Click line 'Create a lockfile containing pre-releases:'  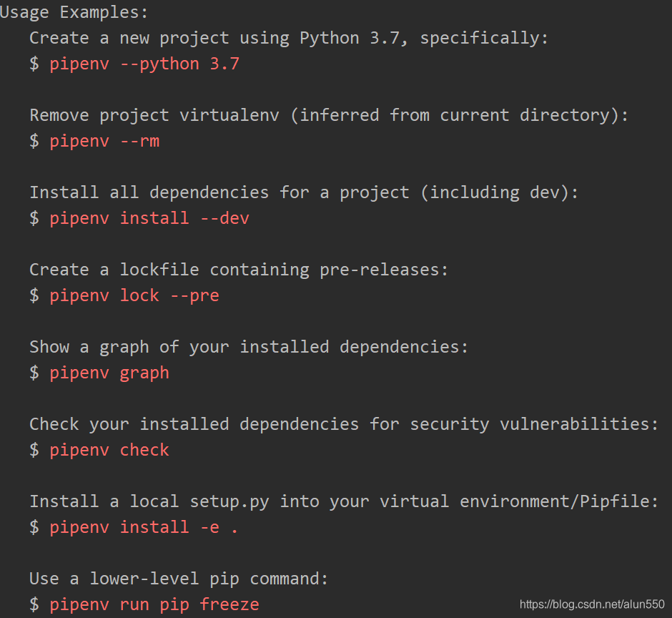[x=239, y=270]
